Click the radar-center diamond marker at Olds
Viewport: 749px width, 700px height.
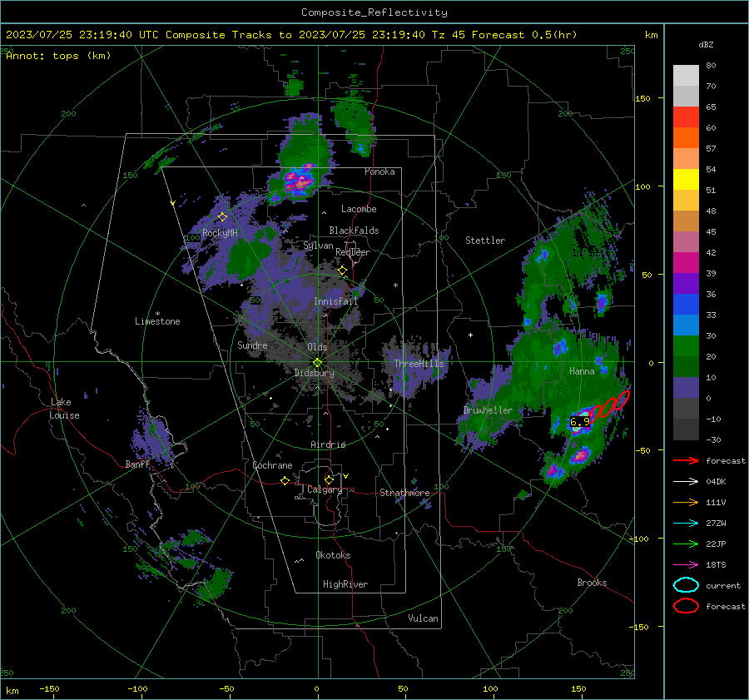tap(317, 363)
